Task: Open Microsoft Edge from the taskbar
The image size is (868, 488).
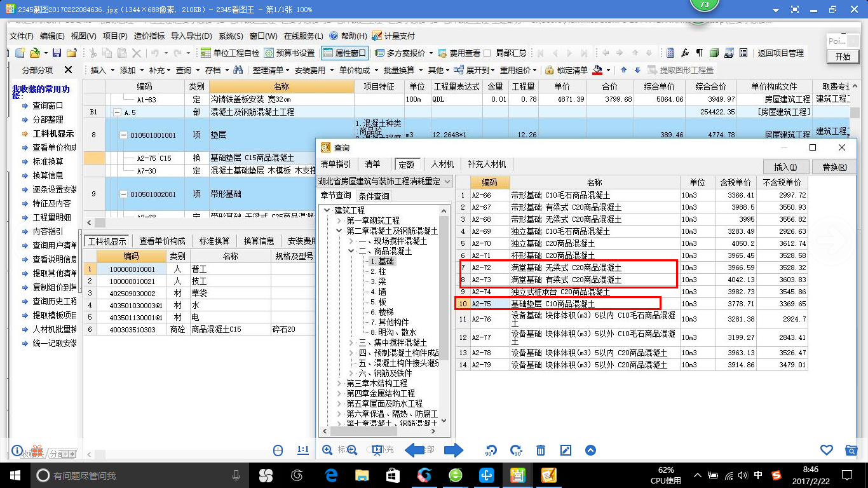Action: [x=330, y=475]
